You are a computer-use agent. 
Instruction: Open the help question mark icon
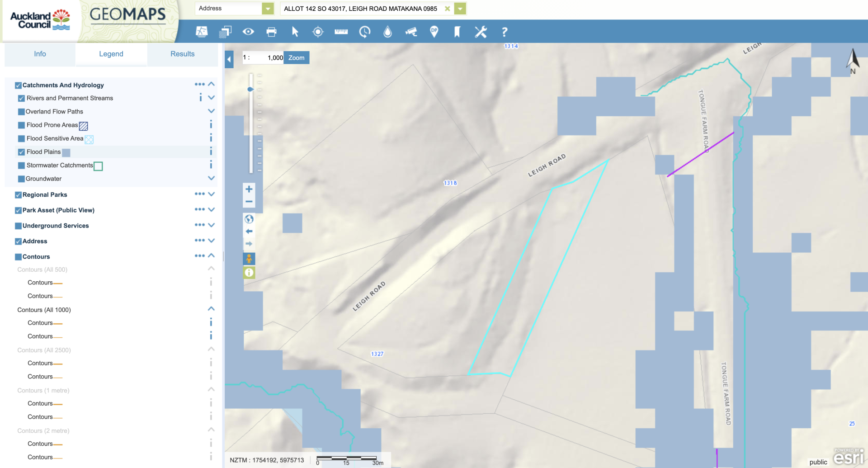504,32
